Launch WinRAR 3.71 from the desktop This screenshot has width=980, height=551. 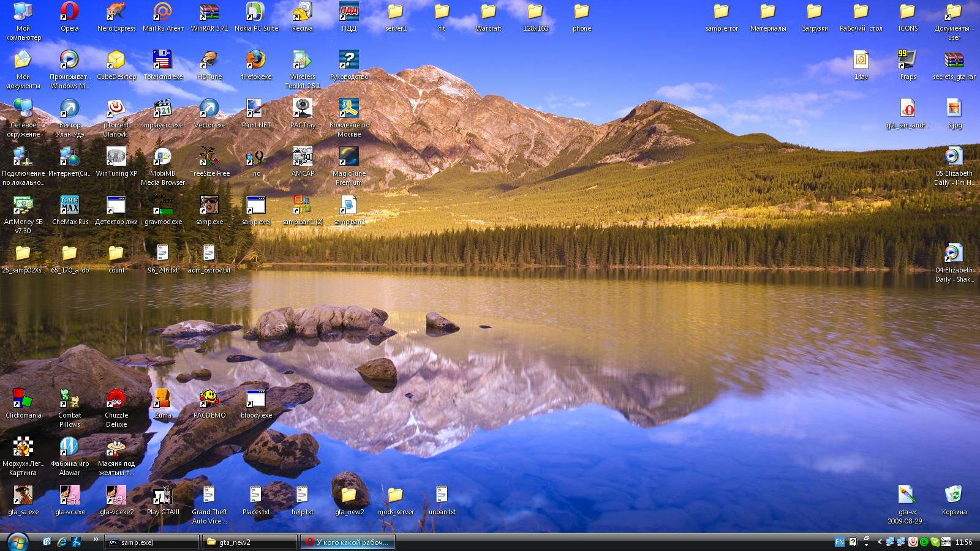[x=209, y=12]
